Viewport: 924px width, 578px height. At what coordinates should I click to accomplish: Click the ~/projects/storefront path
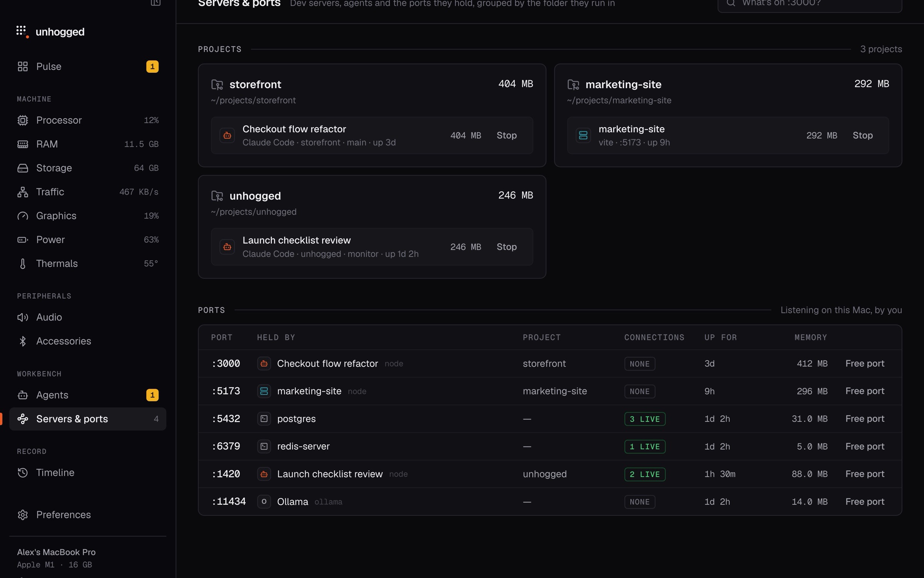253,100
